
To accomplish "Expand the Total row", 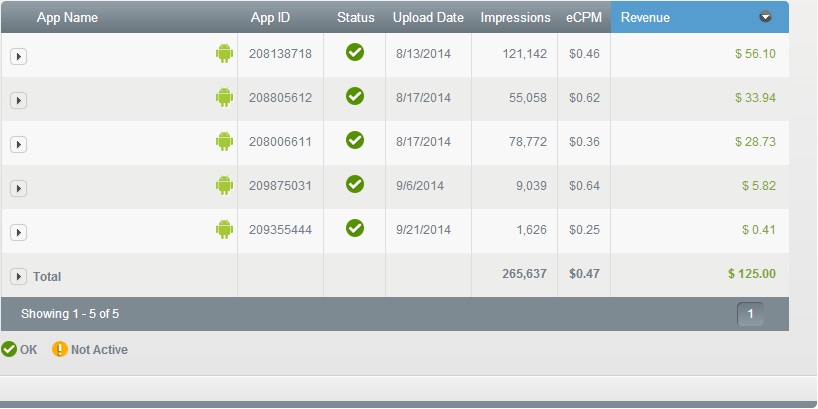I will coord(18,276).
